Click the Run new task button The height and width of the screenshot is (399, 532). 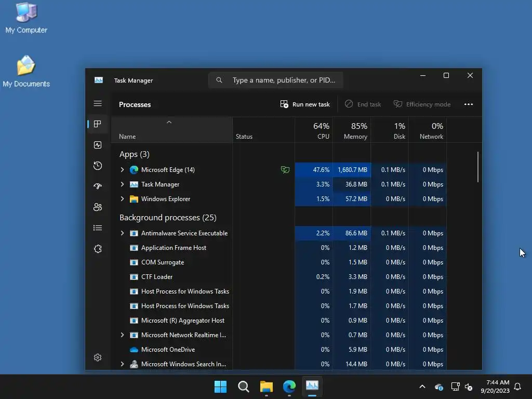[305, 104]
